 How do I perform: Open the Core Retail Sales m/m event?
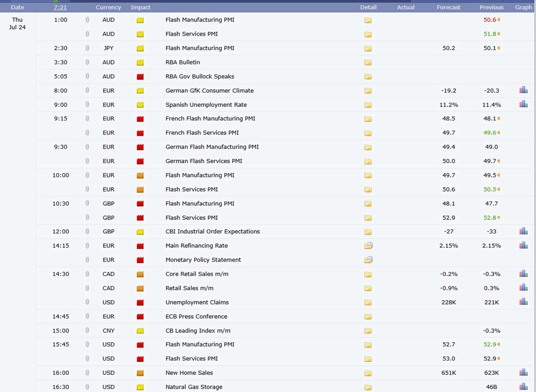197,274
